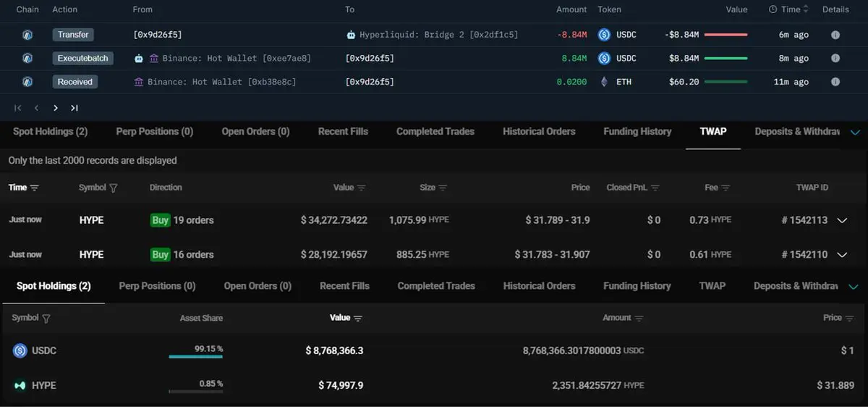Open Hyperliquid: Bridge 2 address link
868x407 pixels.
click(x=439, y=35)
